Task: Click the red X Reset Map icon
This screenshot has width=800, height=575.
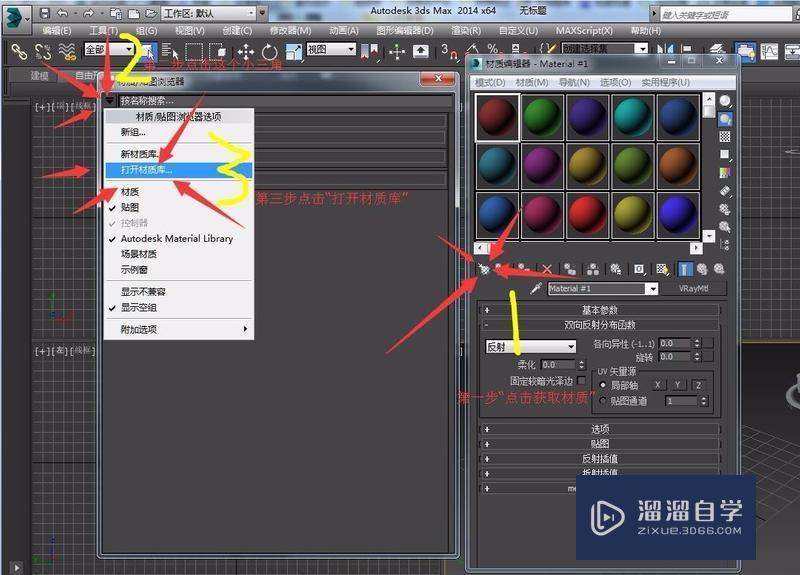Action: [547, 269]
